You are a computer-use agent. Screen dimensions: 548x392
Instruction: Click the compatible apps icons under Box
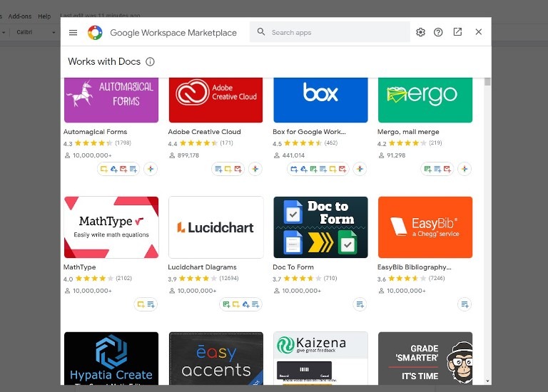click(x=318, y=169)
